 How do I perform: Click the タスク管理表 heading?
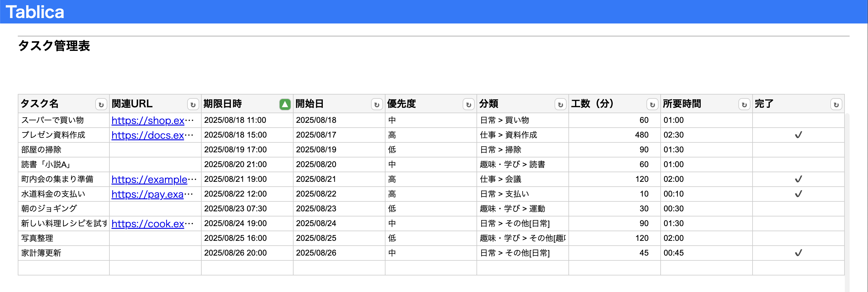tap(54, 46)
